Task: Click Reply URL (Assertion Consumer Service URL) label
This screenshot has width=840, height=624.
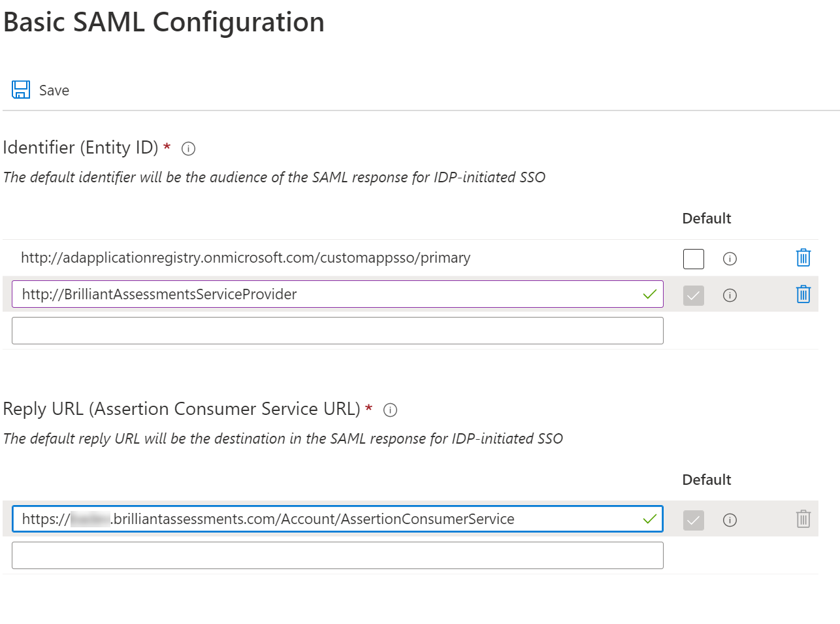Action: pyautogui.click(x=182, y=409)
